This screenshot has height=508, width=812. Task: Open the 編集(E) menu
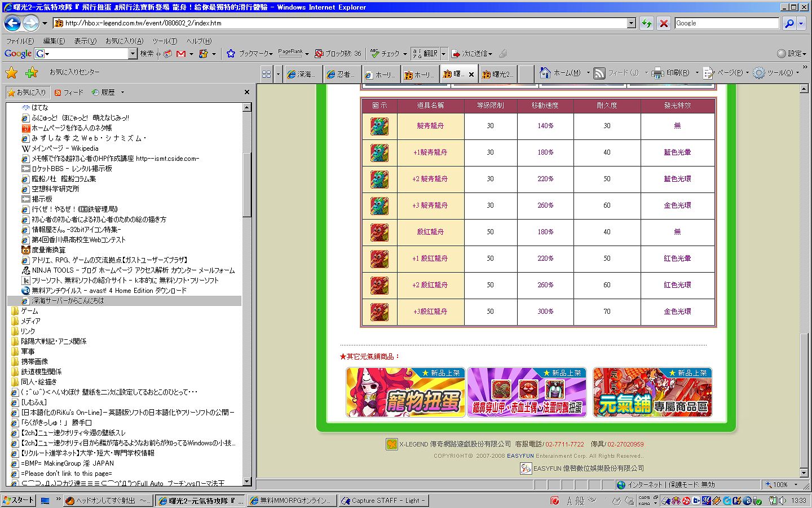point(54,41)
